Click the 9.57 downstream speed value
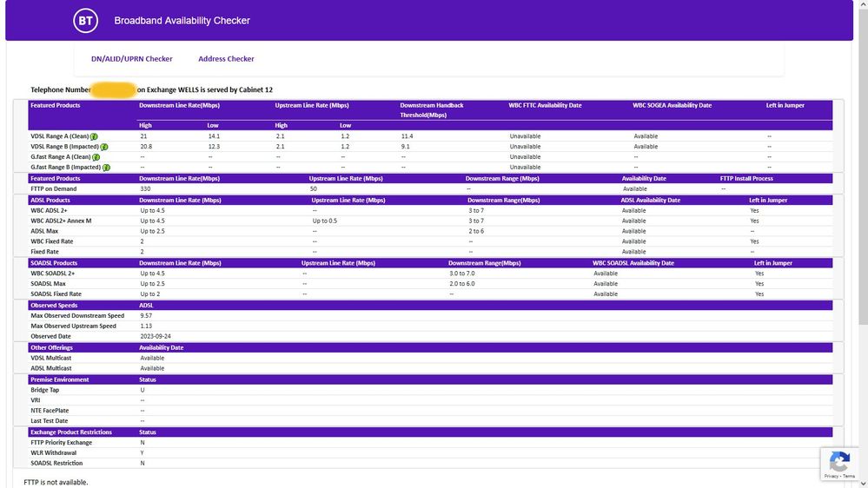The width and height of the screenshot is (868, 488). 146,316
